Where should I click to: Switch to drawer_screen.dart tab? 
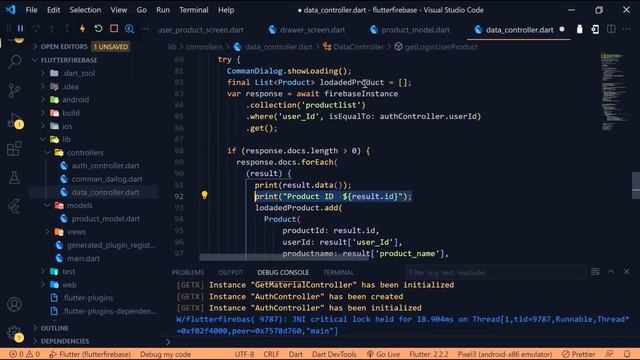pos(307,30)
